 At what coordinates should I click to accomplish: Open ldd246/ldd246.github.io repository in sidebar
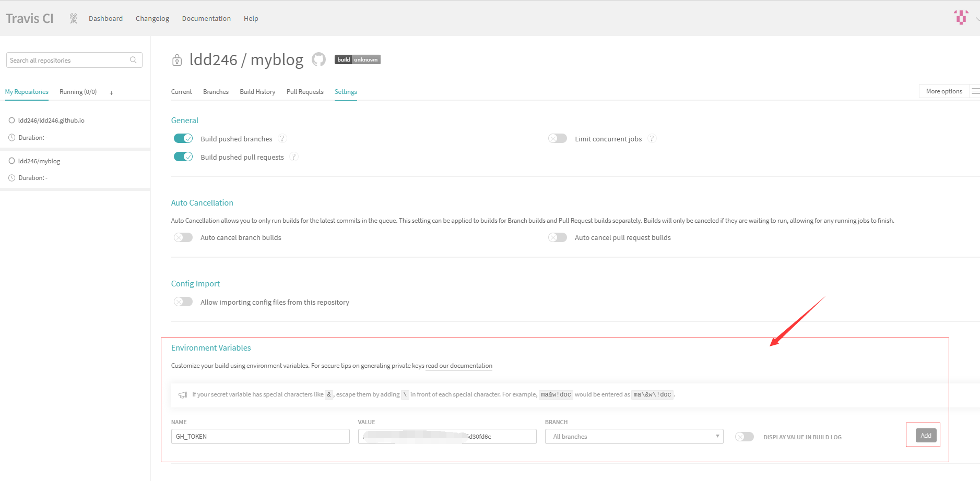pyautogui.click(x=51, y=121)
